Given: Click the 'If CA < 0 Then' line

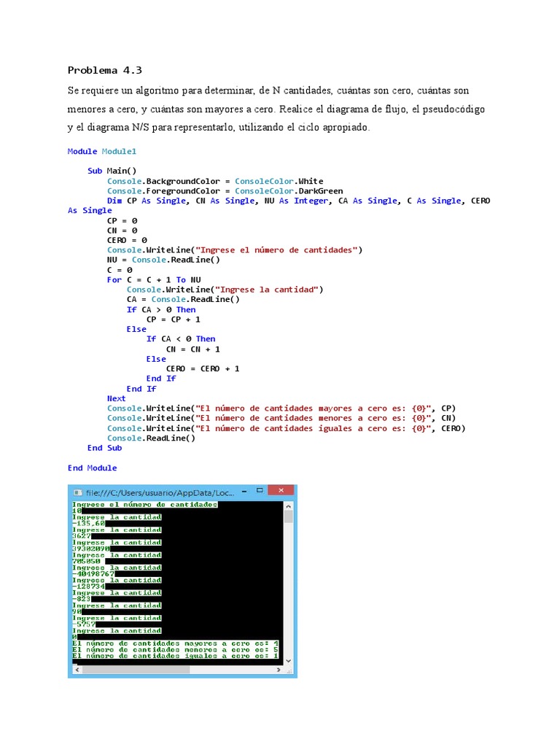Looking at the screenshot, I should pyautogui.click(x=181, y=339).
